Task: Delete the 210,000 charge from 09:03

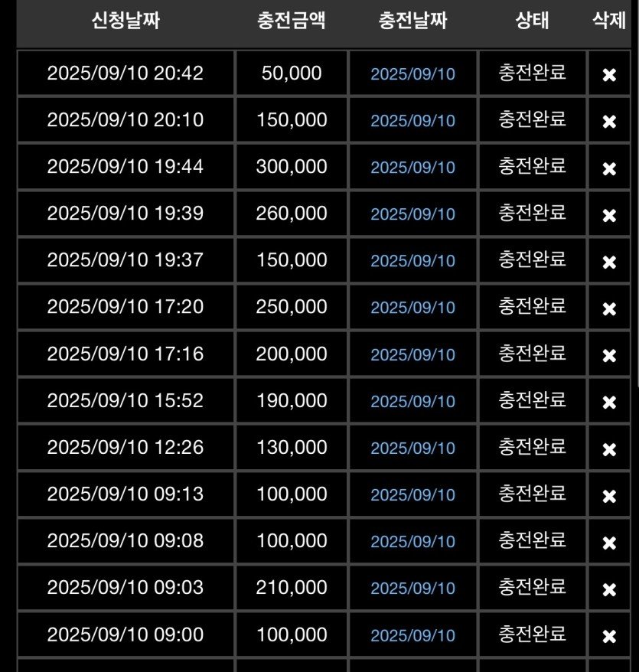Action: 609,590
